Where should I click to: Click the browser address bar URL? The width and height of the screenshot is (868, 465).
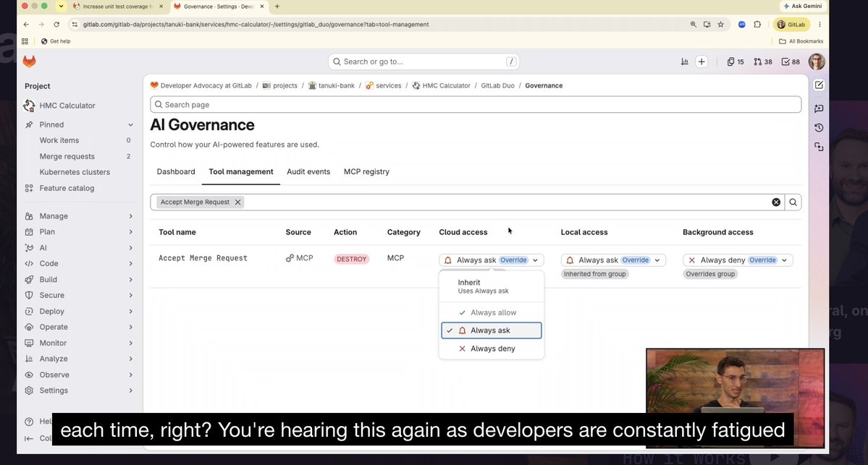coord(256,25)
